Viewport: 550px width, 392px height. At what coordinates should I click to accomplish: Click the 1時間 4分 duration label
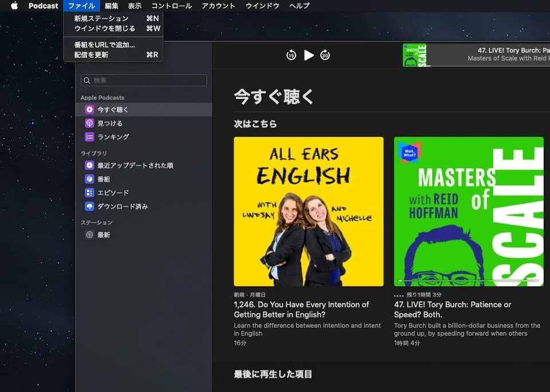pyautogui.click(x=407, y=343)
